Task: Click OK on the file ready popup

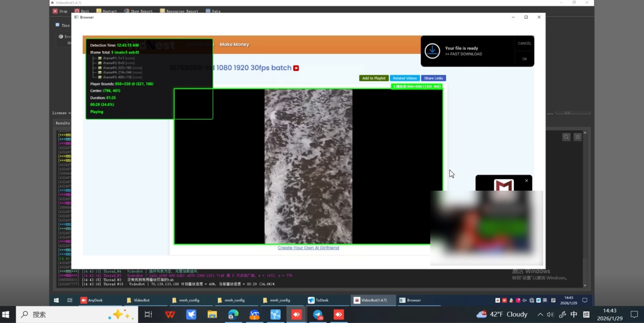Action: [x=524, y=59]
